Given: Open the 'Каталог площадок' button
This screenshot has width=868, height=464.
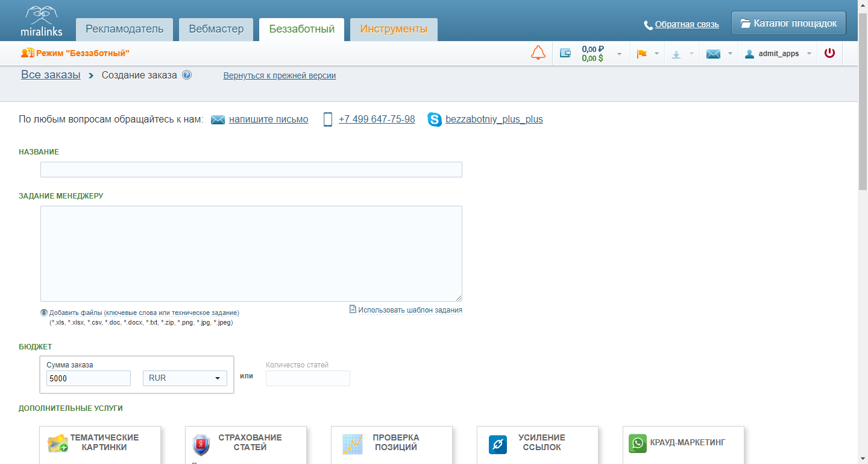Looking at the screenshot, I should [788, 24].
